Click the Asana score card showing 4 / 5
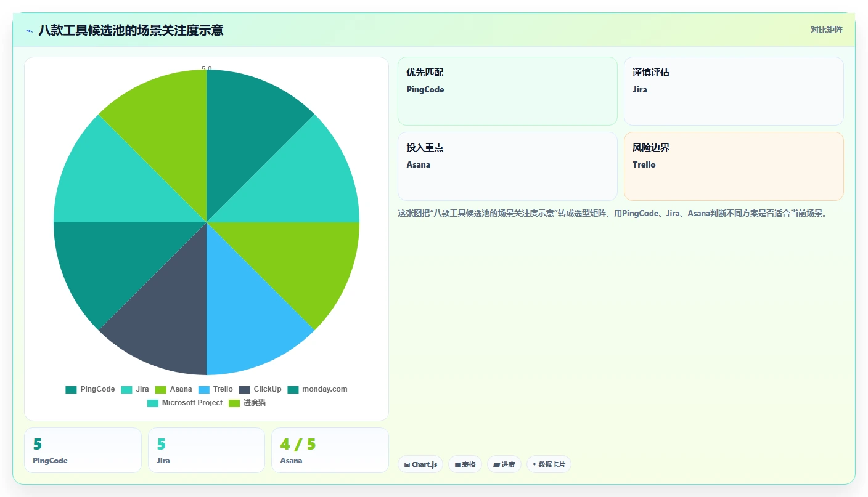The width and height of the screenshot is (868, 497). [330, 450]
